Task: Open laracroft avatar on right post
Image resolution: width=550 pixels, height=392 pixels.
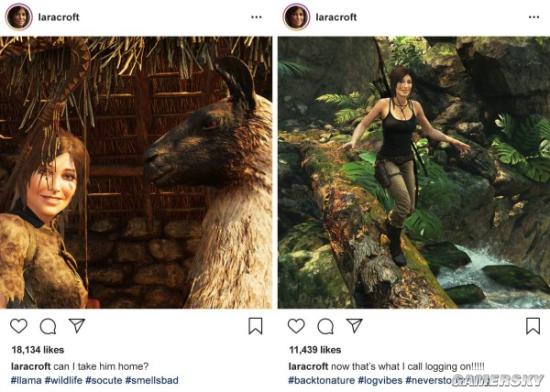Action: click(x=296, y=17)
